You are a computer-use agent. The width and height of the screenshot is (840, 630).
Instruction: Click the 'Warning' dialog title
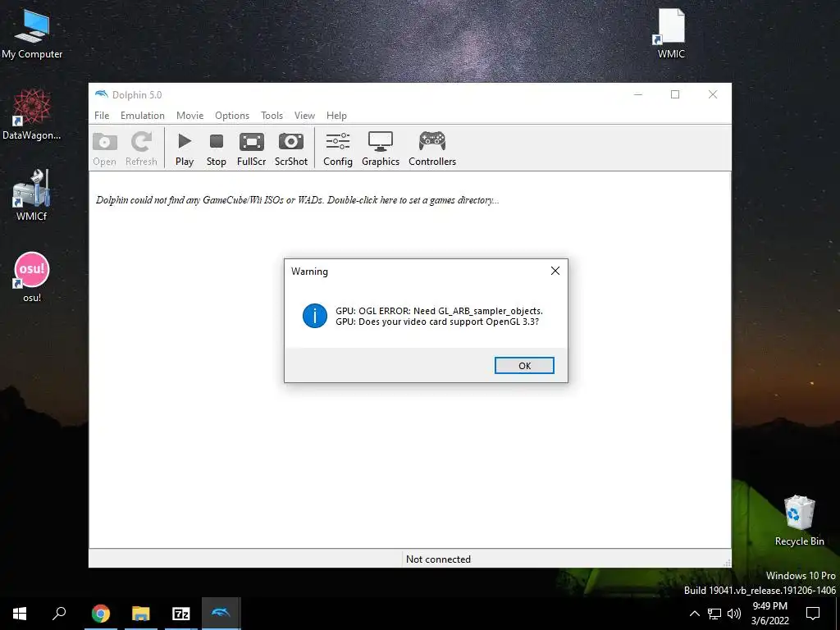tap(309, 271)
